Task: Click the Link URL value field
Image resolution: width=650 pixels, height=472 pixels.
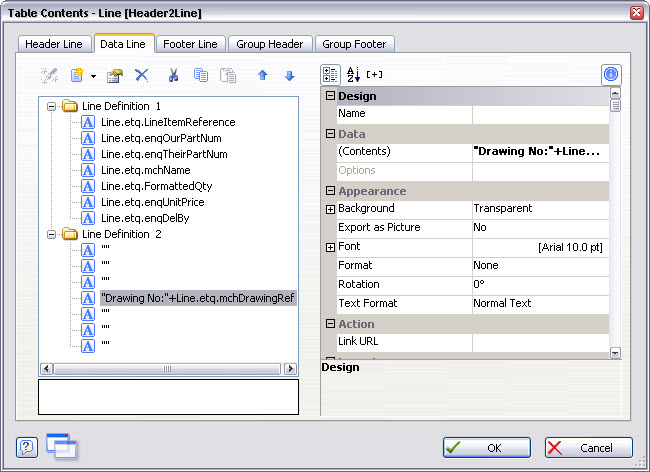Action: [540, 342]
